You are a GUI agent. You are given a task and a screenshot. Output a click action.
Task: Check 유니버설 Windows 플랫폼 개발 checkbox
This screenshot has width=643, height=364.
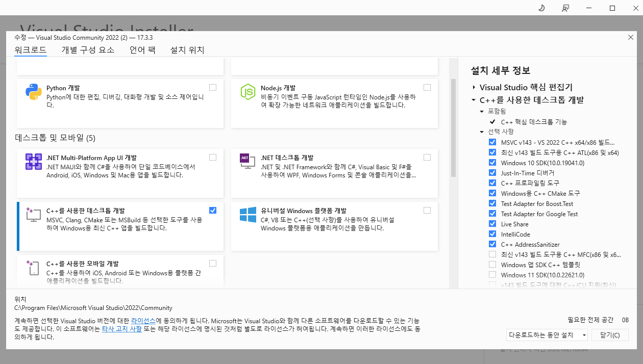click(427, 210)
